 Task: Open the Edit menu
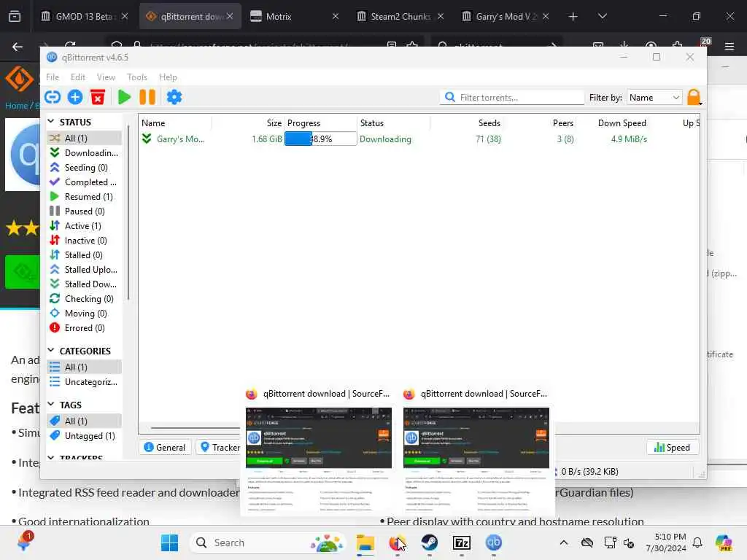[77, 77]
